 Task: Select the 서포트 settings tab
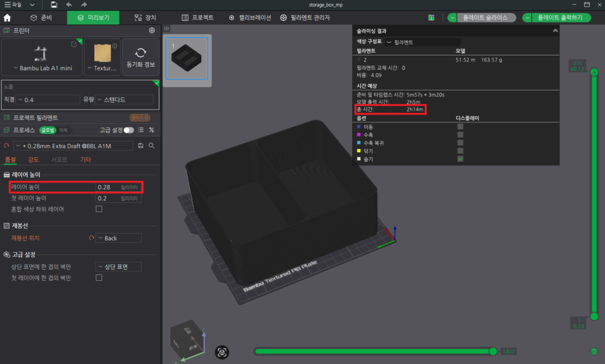point(60,160)
